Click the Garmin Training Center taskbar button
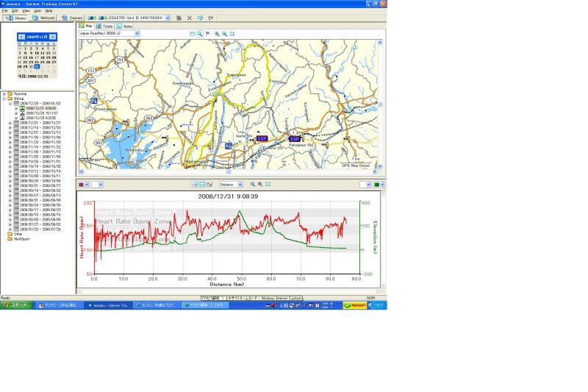The height and width of the screenshot is (392, 588). point(107,305)
